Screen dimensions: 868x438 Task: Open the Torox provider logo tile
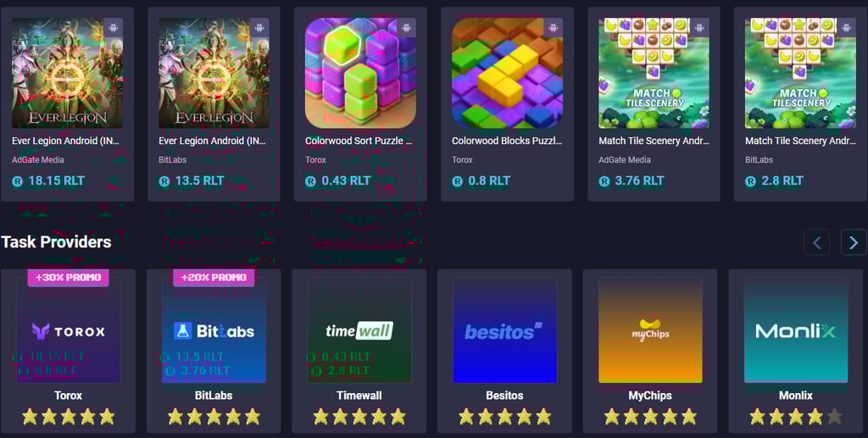pos(68,330)
